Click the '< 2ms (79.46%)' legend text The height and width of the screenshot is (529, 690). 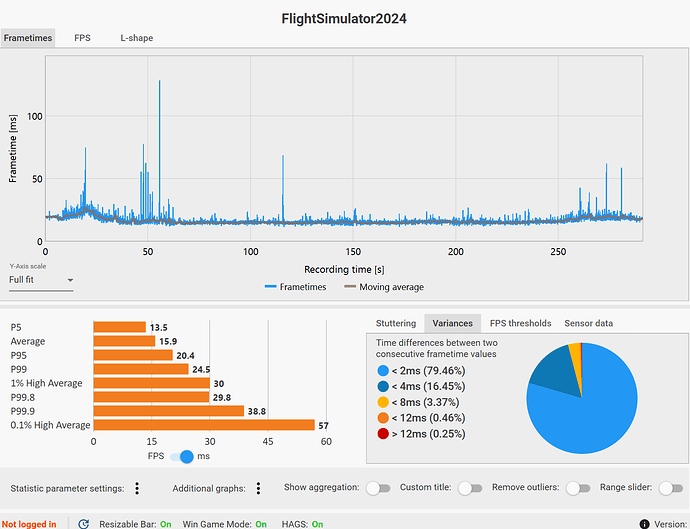428,371
